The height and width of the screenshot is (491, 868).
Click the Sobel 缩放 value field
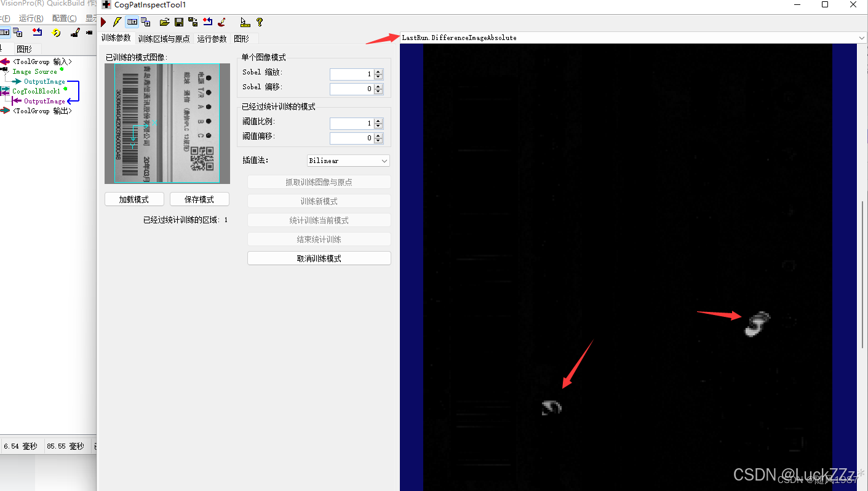351,74
